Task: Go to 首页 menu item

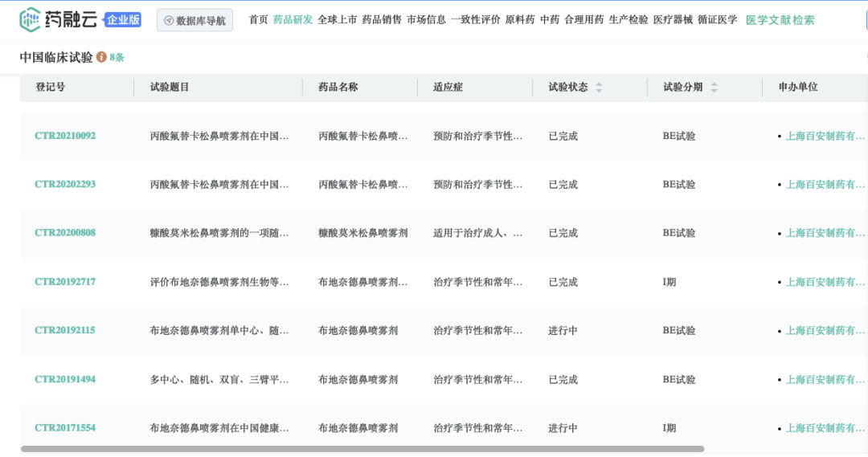Action: pyautogui.click(x=258, y=20)
